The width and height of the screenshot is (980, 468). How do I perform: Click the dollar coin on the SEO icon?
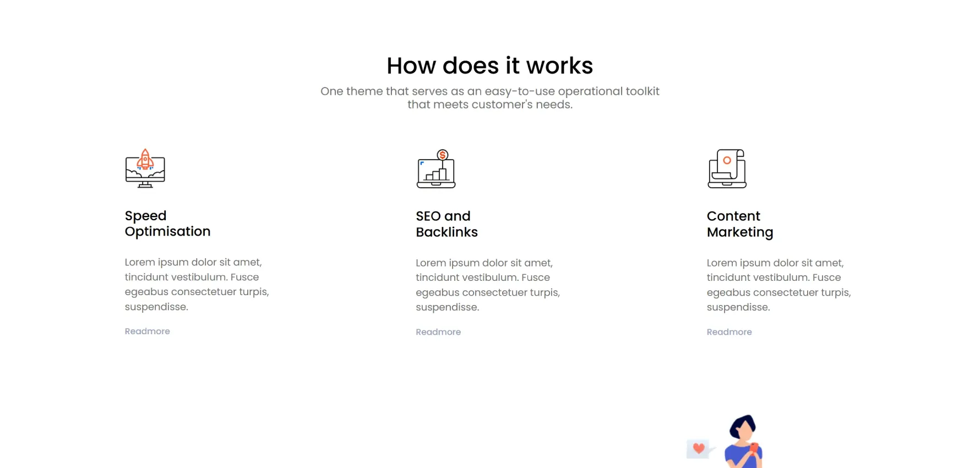coord(442,155)
